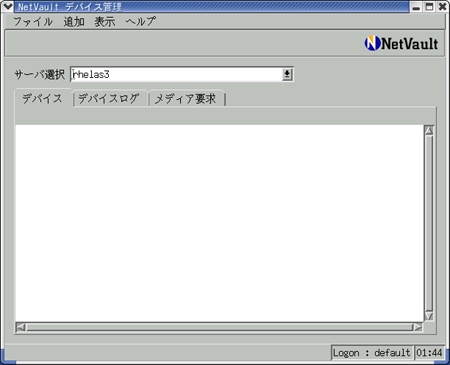Image resolution: width=450 pixels, height=365 pixels.
Task: Open the ヘルプ menu
Action: 141,22
